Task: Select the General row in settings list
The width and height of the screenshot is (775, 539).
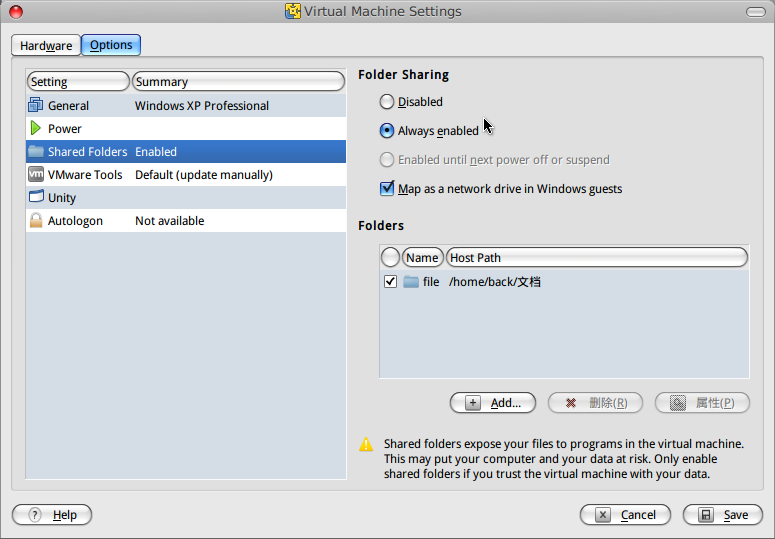Action: [x=186, y=105]
